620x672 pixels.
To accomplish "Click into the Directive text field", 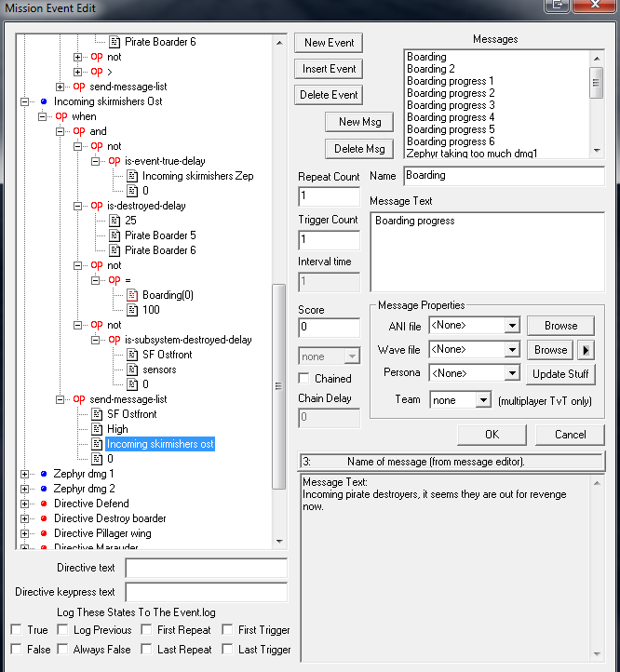I will point(207,569).
